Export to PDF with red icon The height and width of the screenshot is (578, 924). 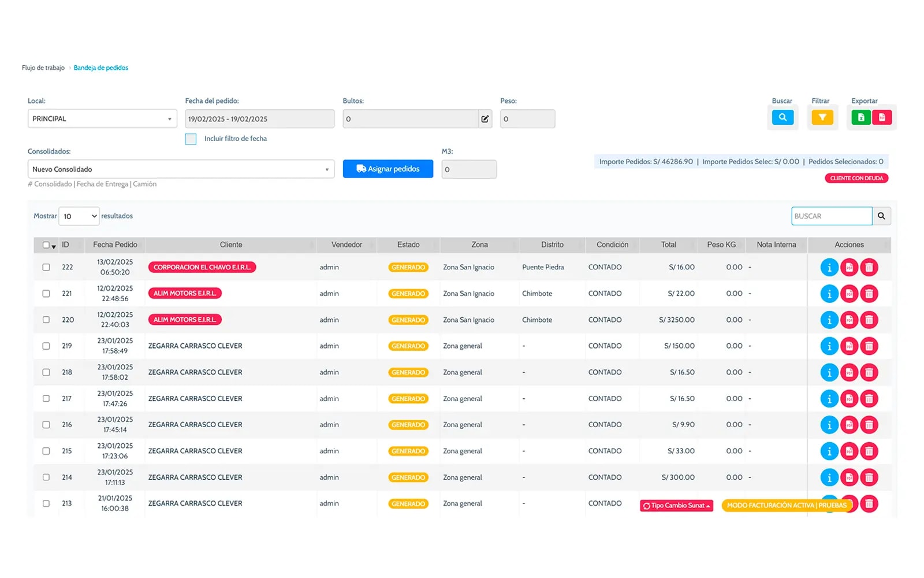[x=882, y=117]
